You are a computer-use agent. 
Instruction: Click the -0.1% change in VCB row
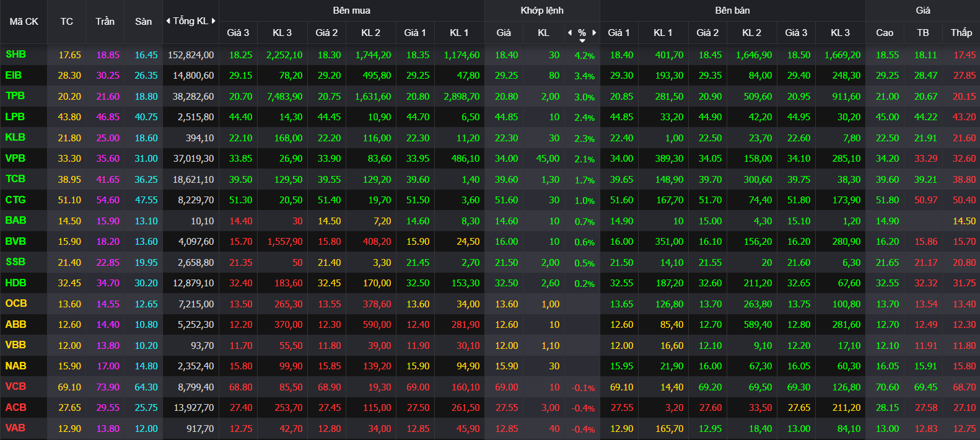pos(584,388)
